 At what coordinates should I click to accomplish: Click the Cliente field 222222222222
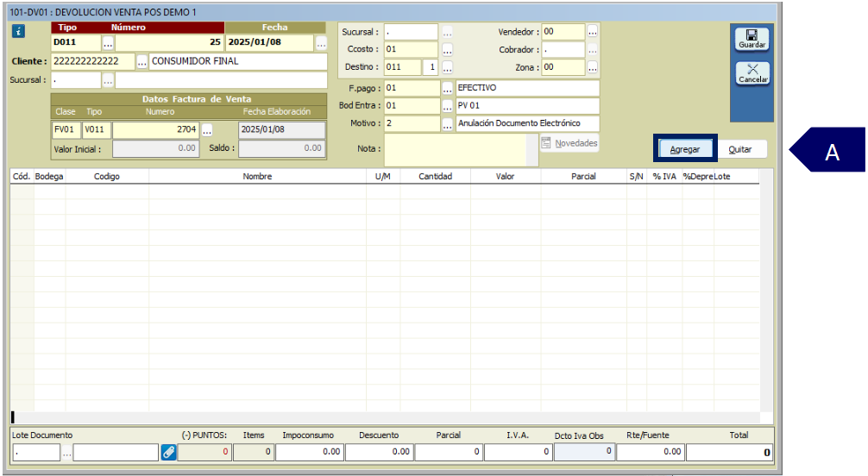(93, 61)
